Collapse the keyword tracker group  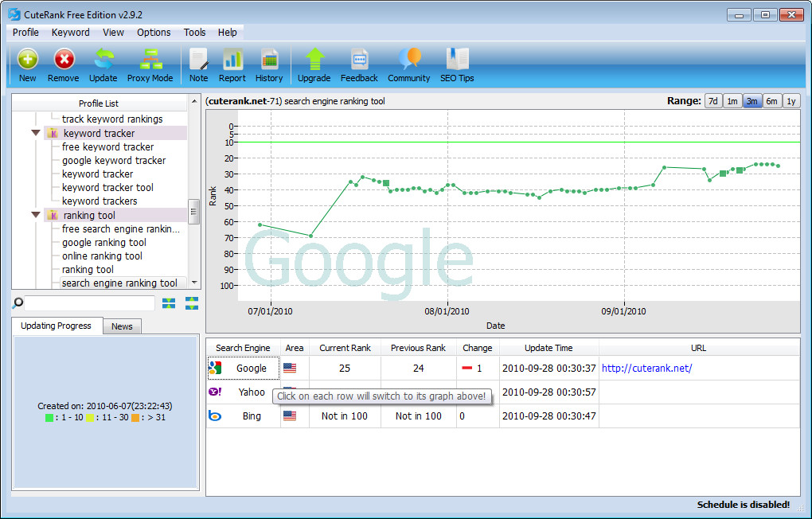[36, 133]
